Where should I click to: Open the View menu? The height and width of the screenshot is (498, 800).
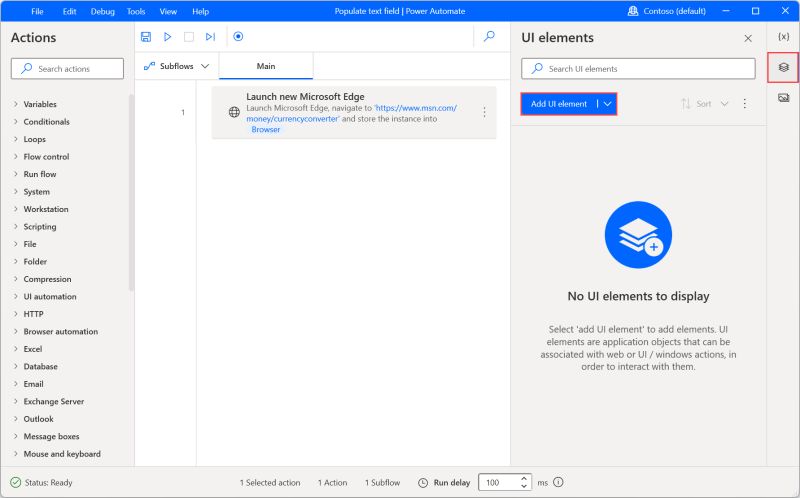pos(168,11)
